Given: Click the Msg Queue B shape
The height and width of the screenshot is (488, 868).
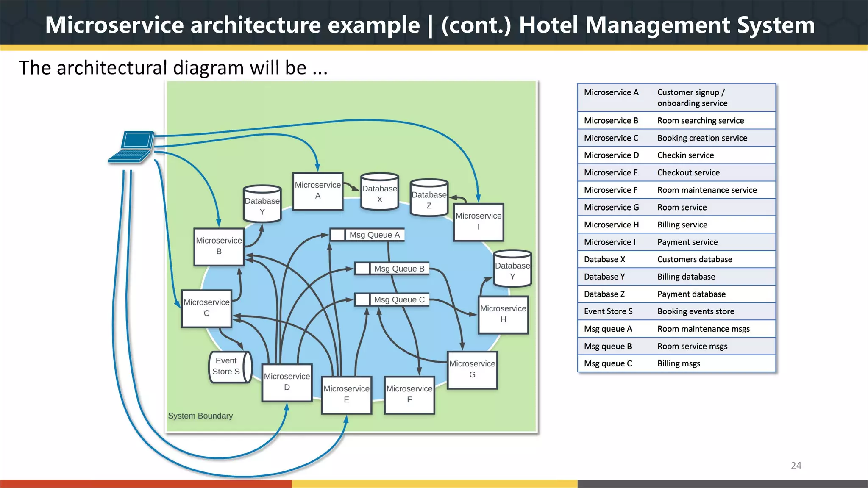Looking at the screenshot, I should coord(392,269).
